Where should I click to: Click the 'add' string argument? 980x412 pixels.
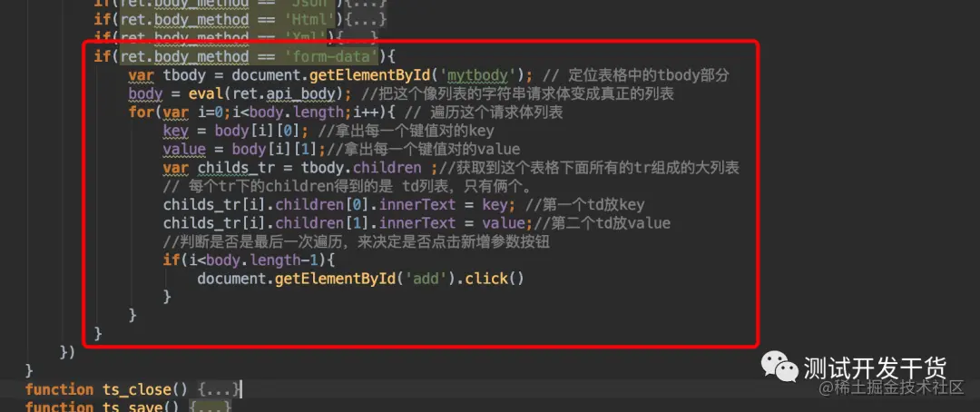pos(426,279)
